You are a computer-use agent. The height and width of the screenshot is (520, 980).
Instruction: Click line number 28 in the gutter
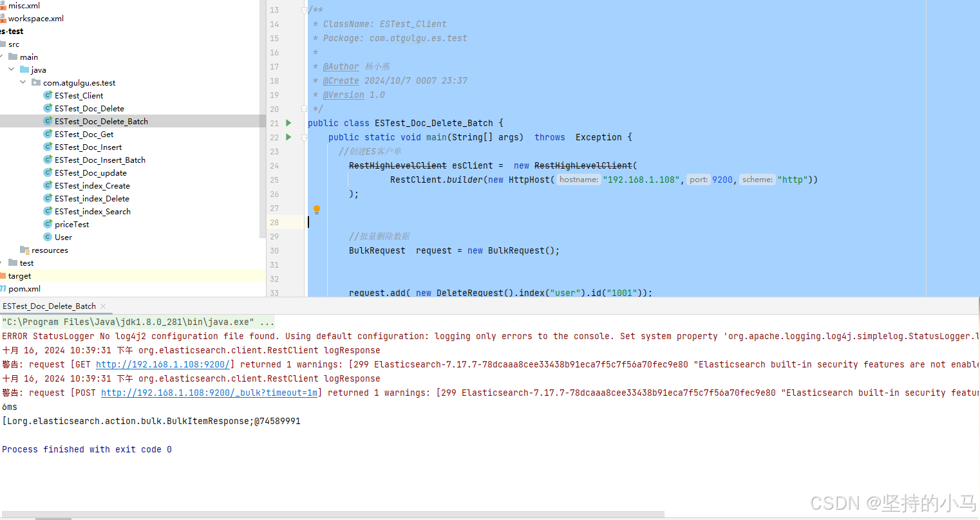pyautogui.click(x=274, y=222)
